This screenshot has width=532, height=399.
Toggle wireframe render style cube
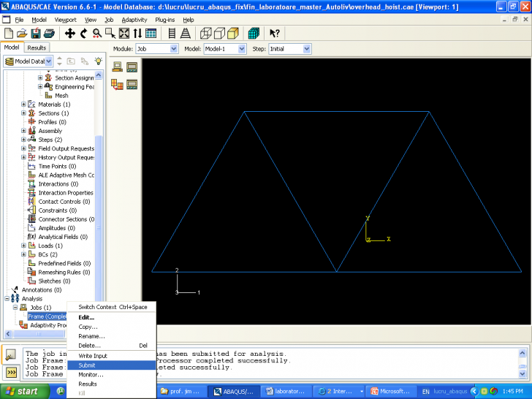206,34
